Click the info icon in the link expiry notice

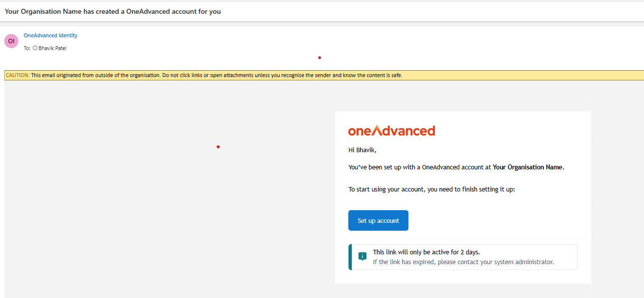pyautogui.click(x=362, y=256)
